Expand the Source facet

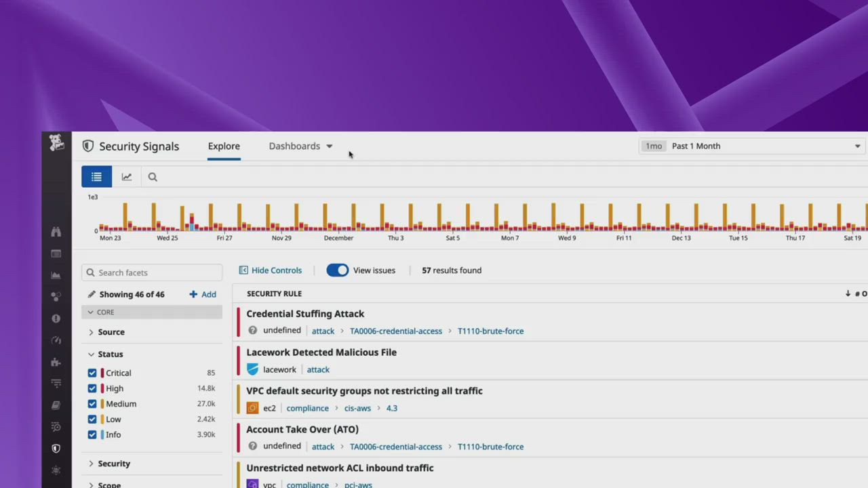coord(106,332)
